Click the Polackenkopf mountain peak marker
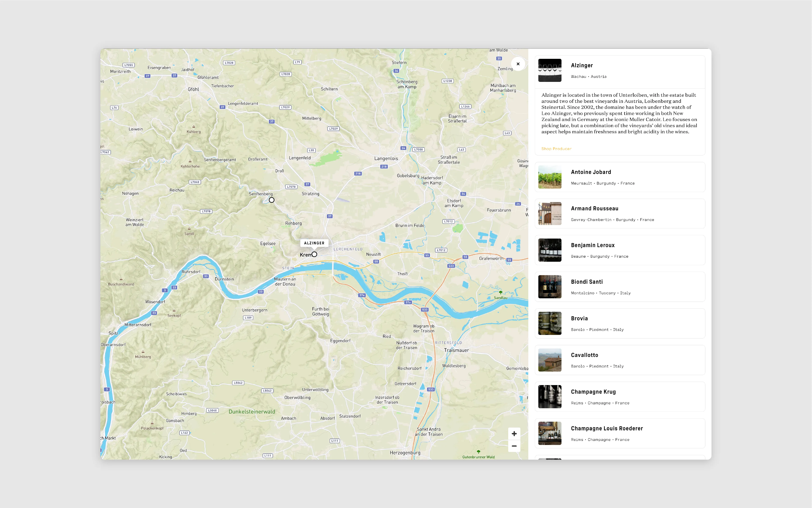This screenshot has height=508, width=812. [x=152, y=423]
